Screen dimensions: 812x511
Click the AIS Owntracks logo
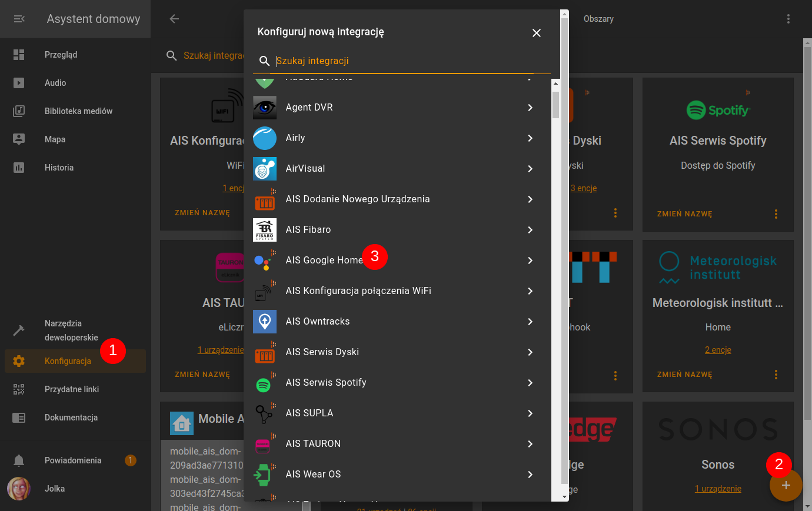265,322
